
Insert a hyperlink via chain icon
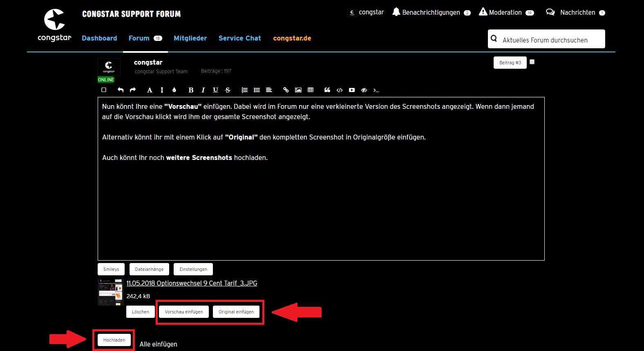[286, 90]
